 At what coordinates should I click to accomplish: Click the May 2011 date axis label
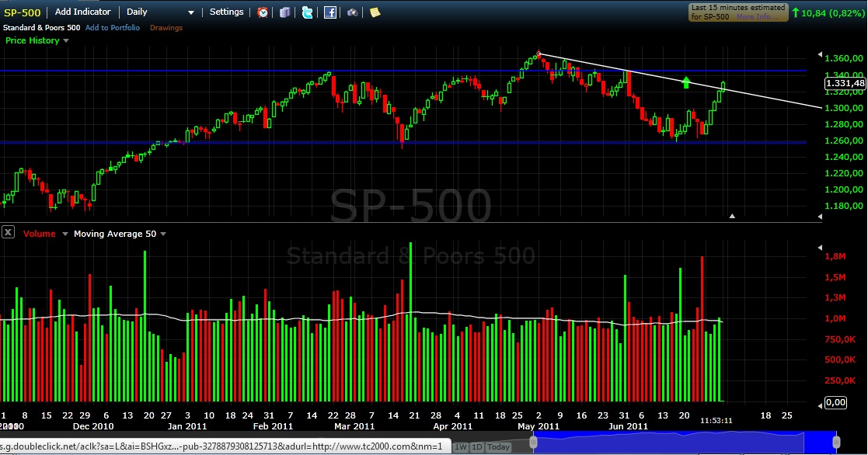click(538, 426)
